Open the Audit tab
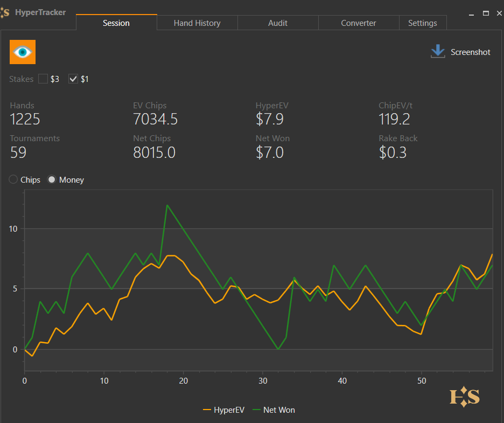This screenshot has height=423, width=504. 278,23
